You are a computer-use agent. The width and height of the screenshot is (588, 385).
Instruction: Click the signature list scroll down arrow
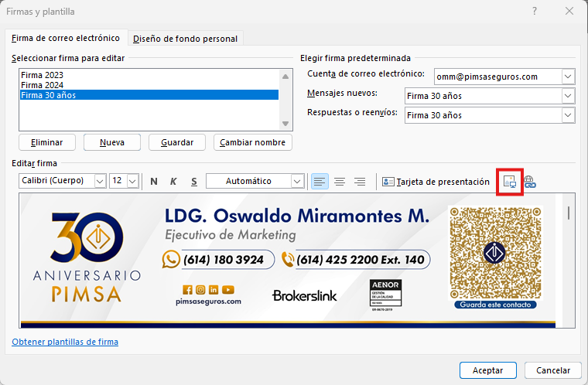tap(285, 124)
